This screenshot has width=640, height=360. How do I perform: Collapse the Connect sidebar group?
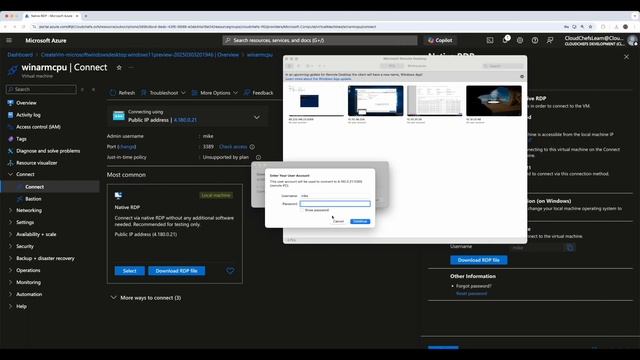11,174
